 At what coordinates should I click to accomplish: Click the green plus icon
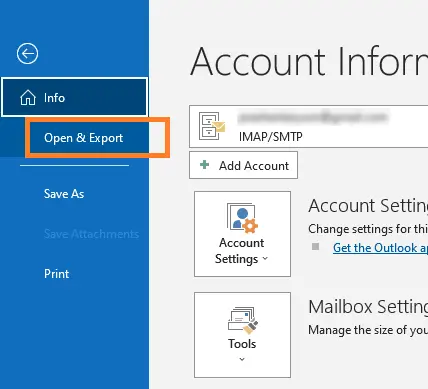204,164
